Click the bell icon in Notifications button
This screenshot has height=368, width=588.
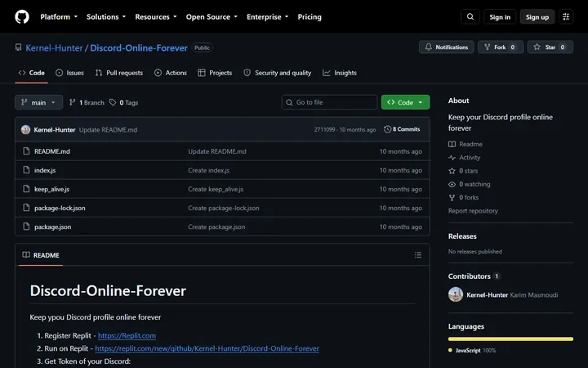tap(428, 47)
